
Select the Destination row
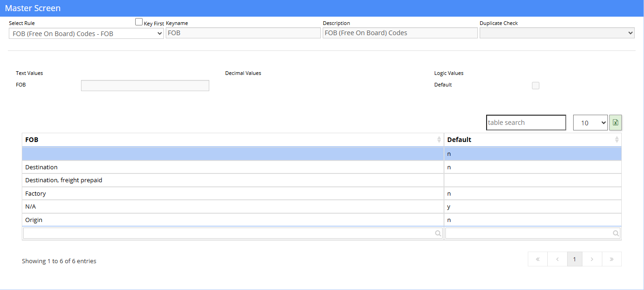pos(322,167)
